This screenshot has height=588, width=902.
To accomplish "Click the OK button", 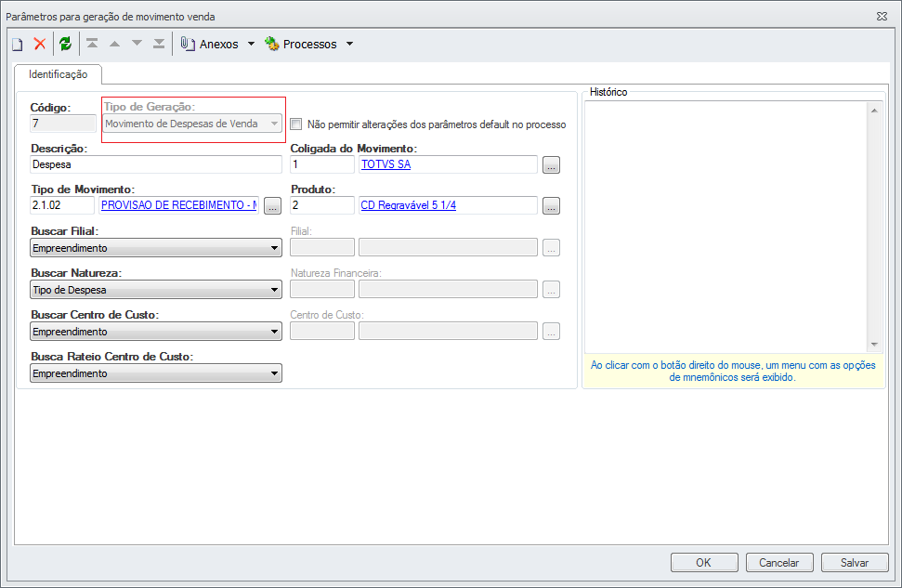I will tap(704, 563).
